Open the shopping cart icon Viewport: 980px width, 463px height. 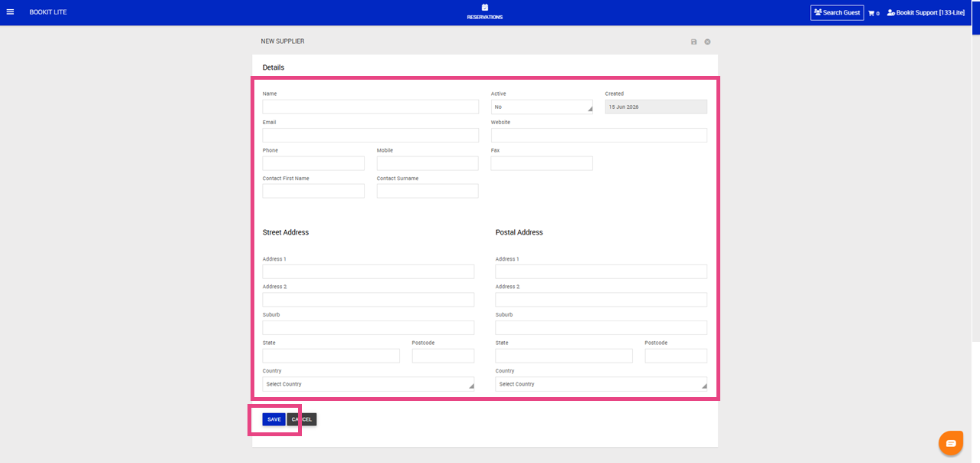click(873, 13)
